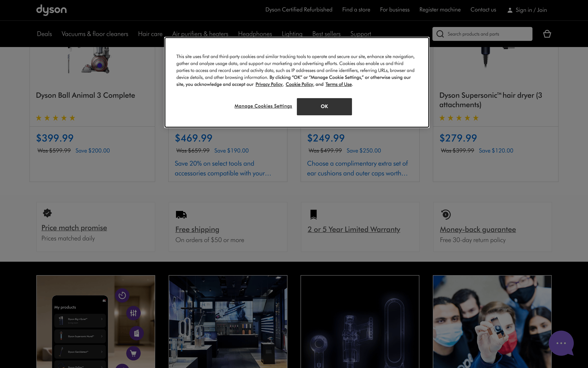Image resolution: width=588 pixels, height=368 pixels.
Task: Open the Best sellers menu
Action: tap(326, 34)
